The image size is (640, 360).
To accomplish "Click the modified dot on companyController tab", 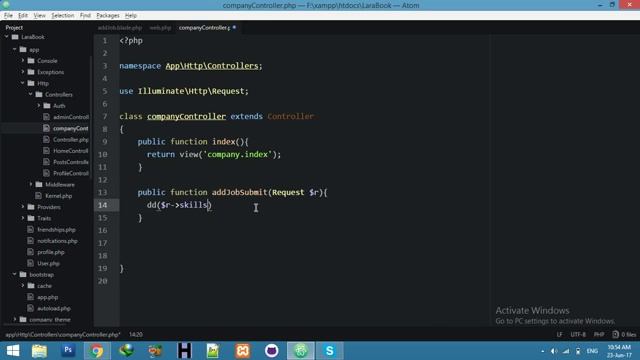I will 234,27.
